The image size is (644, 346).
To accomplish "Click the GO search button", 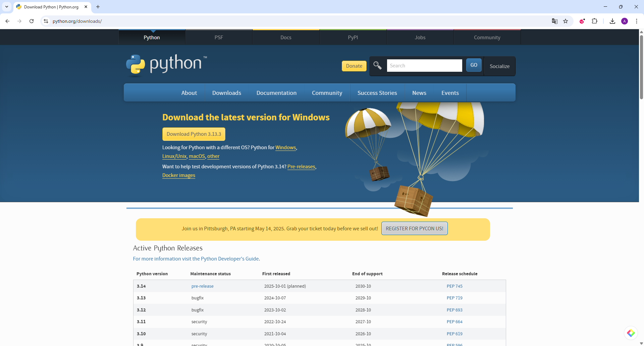I will coord(474,65).
